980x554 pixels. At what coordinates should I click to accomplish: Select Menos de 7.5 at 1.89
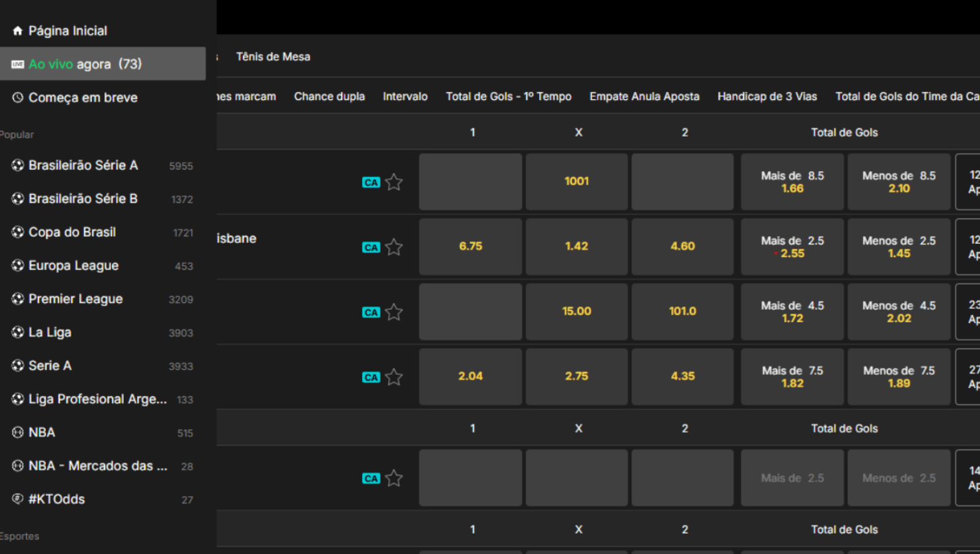click(x=899, y=376)
